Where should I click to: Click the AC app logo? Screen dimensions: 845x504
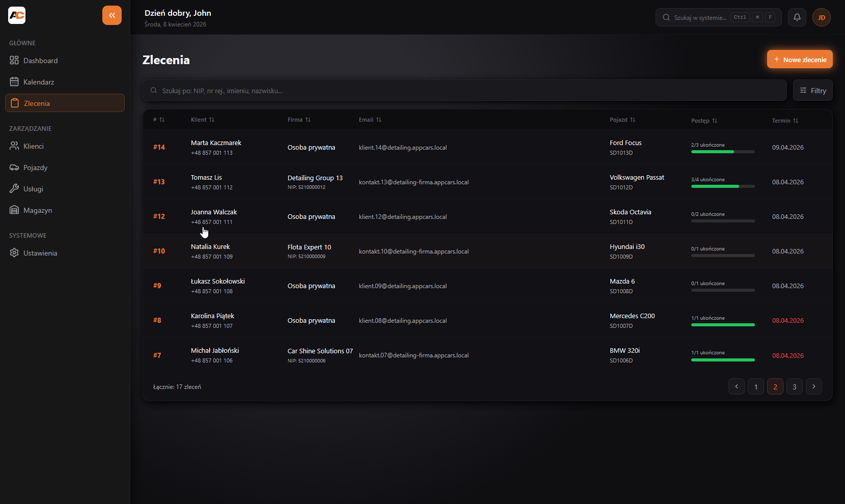(x=17, y=15)
